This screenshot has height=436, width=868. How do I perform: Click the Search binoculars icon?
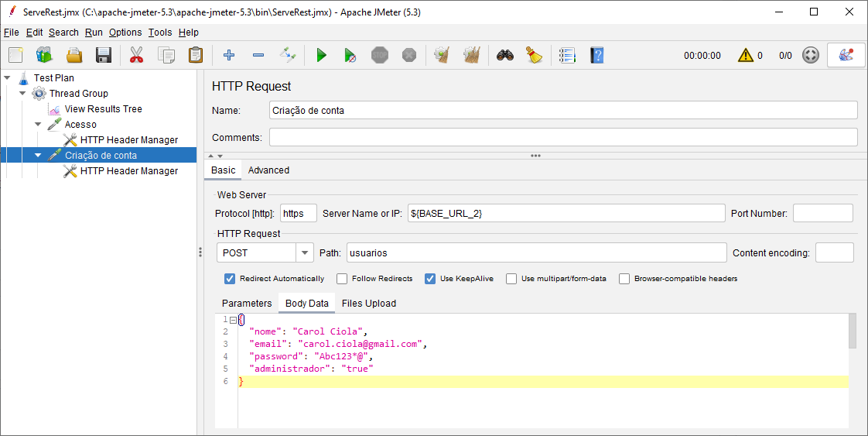point(505,55)
